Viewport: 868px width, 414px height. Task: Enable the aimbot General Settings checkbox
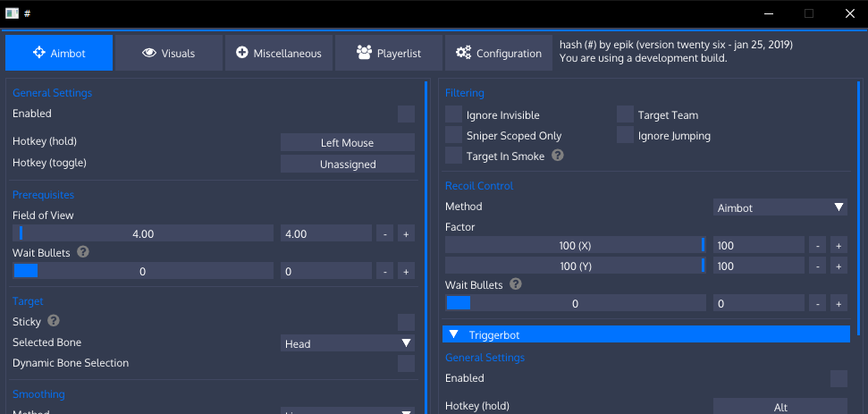tap(406, 114)
